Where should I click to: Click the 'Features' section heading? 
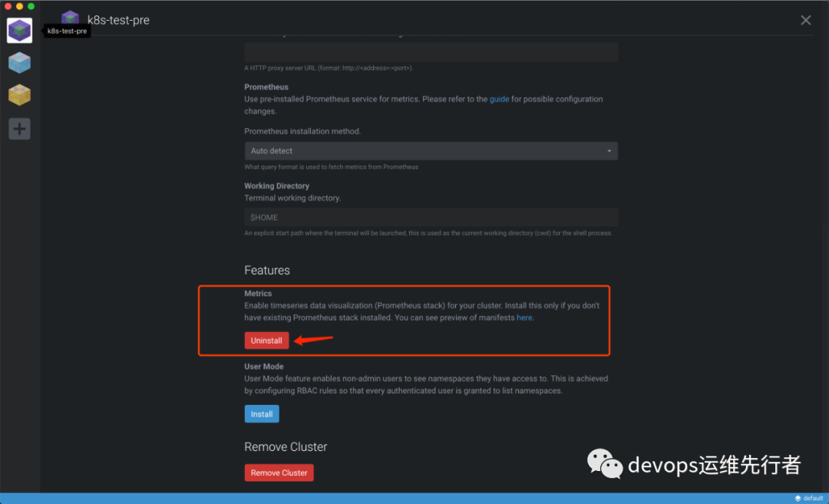coord(267,271)
